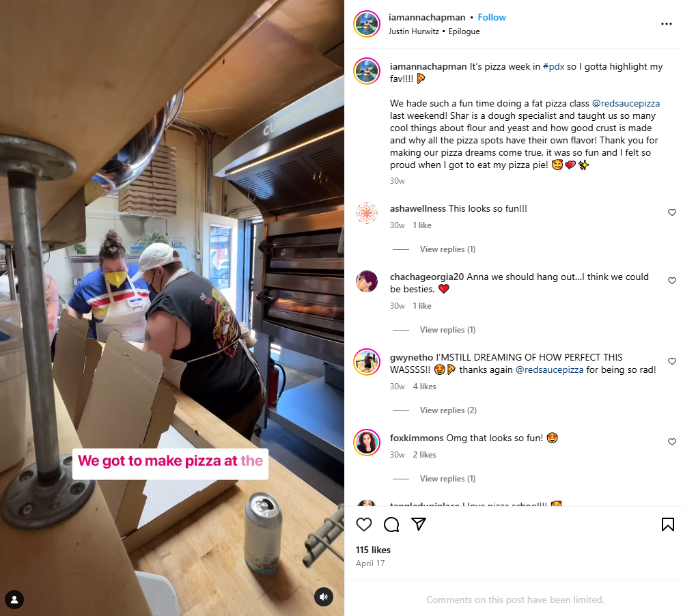Expand replies under the ashawellness comment
The image size is (683, 616).
447,249
